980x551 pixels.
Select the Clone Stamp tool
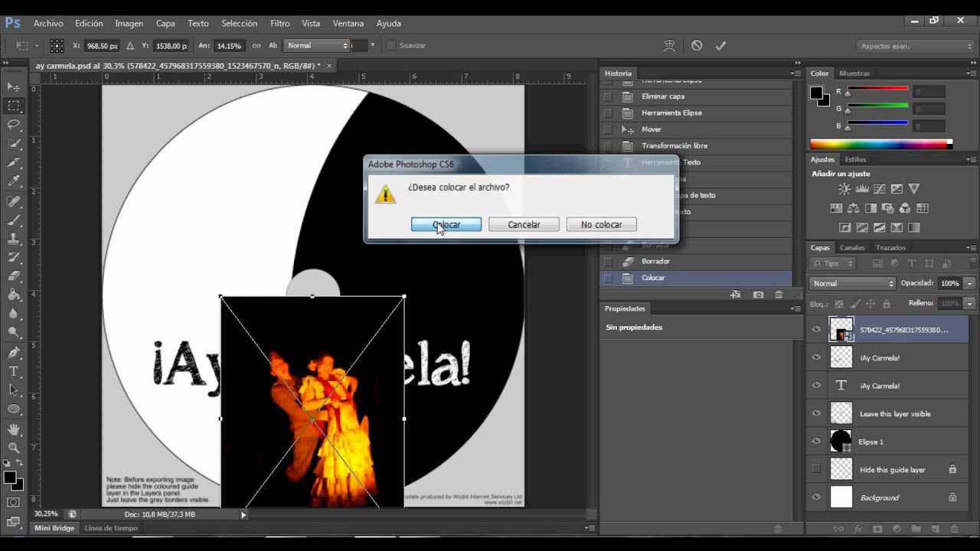14,238
